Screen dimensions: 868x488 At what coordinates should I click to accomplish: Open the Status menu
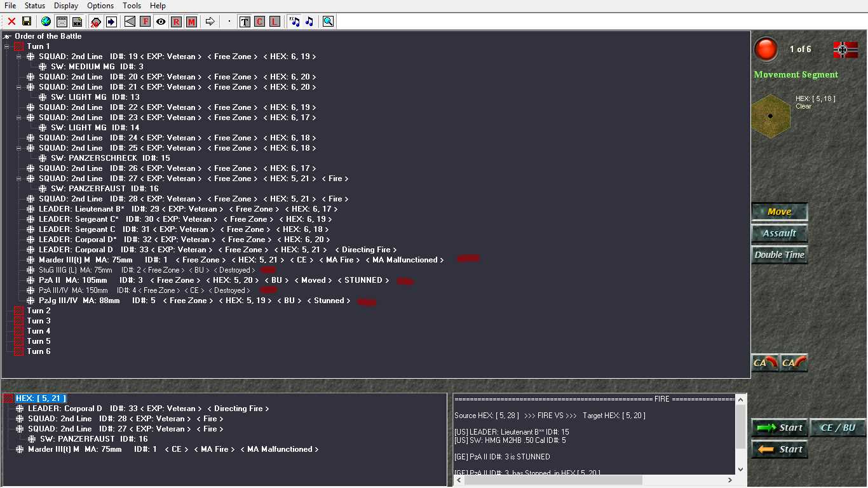(35, 6)
